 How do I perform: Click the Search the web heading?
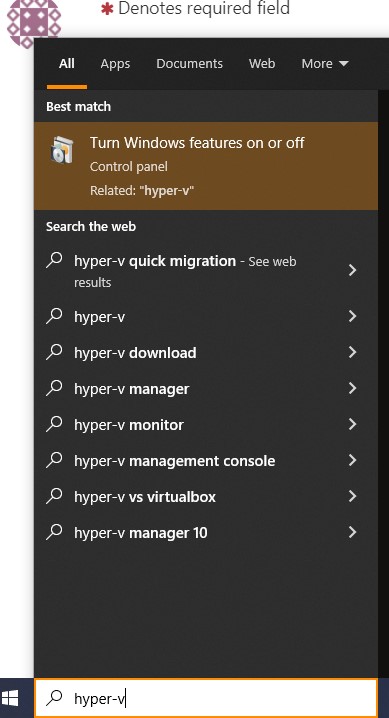[91, 227]
